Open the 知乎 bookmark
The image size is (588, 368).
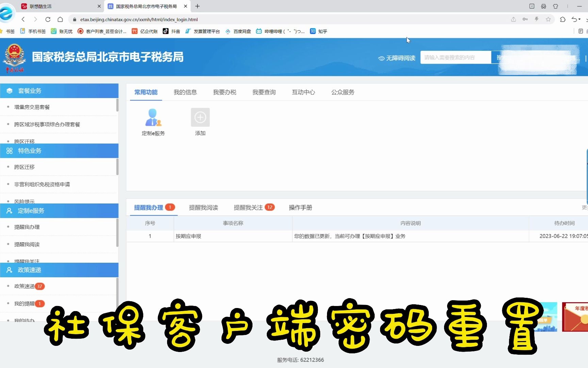(x=318, y=31)
